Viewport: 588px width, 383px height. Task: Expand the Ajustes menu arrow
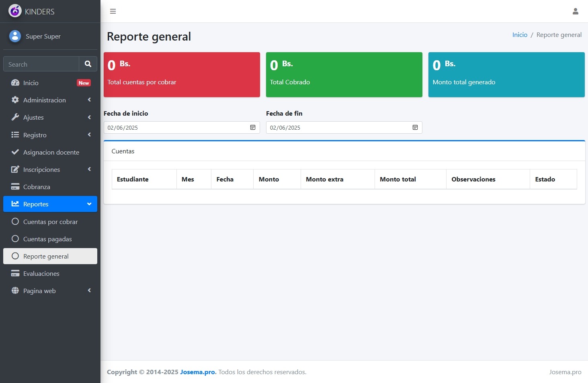coord(89,117)
